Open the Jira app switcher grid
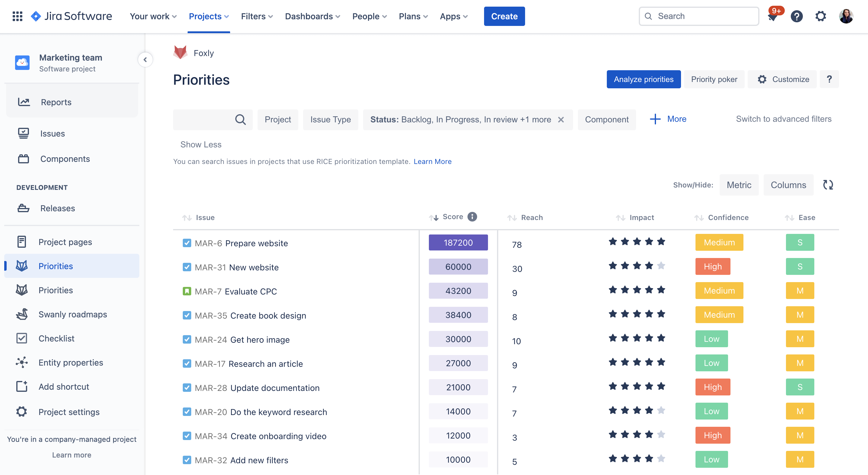This screenshot has width=868, height=475. pos(17,16)
